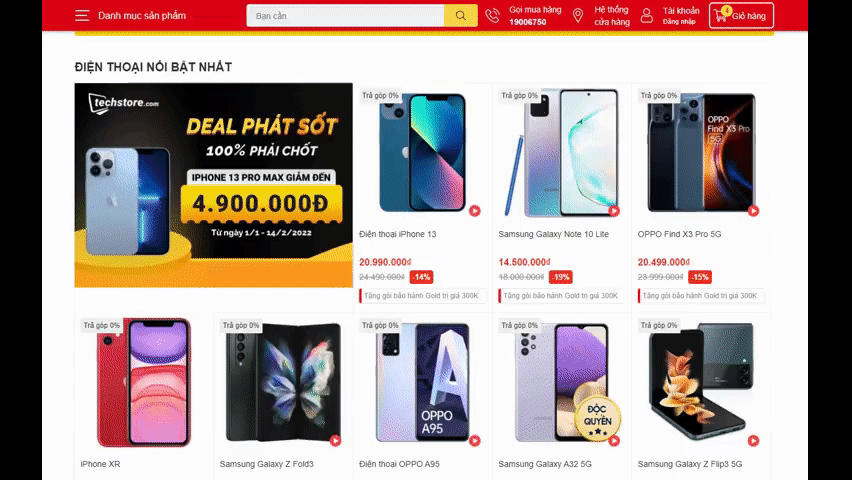Play video on Galaxy Z Flip3 5G
The height and width of the screenshot is (480, 852).
coord(753,441)
